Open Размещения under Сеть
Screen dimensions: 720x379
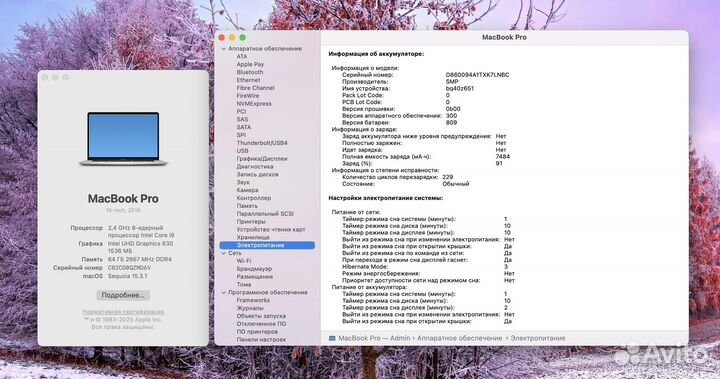[255, 277]
